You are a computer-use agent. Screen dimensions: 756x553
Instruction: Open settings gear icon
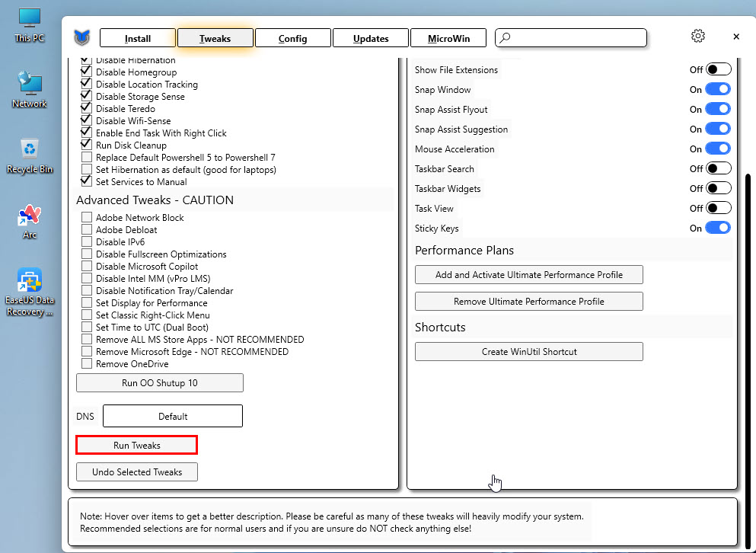coord(697,37)
